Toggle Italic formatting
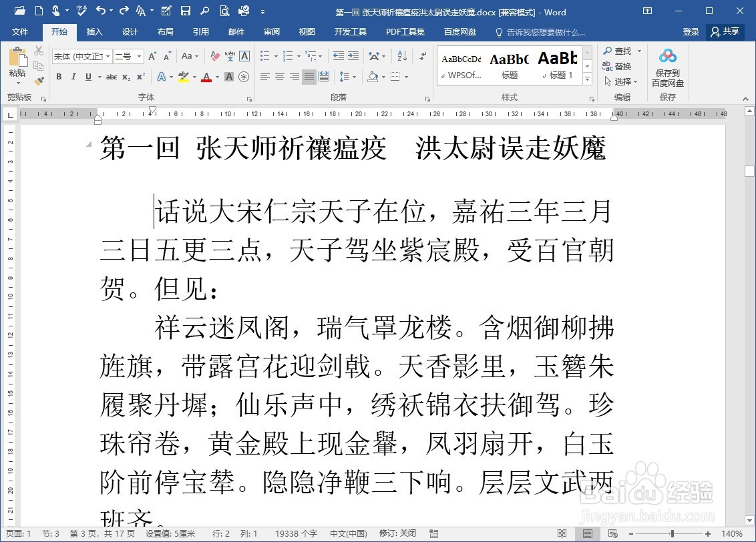 [x=73, y=77]
